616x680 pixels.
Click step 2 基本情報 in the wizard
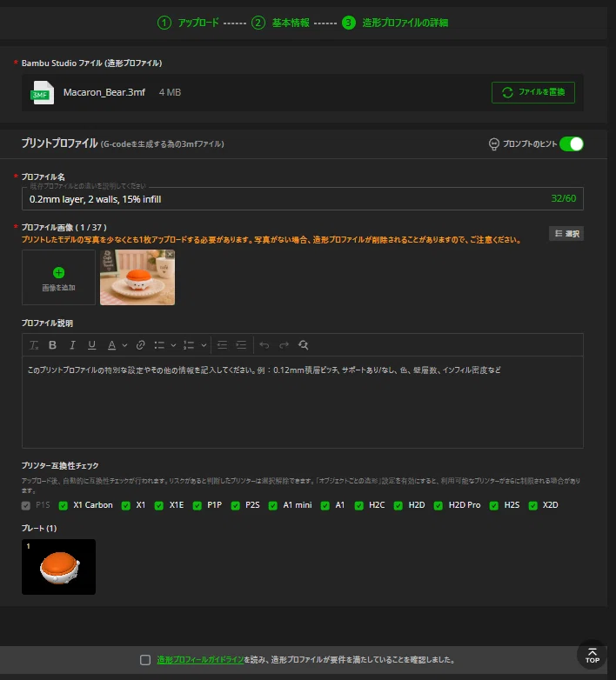click(281, 23)
